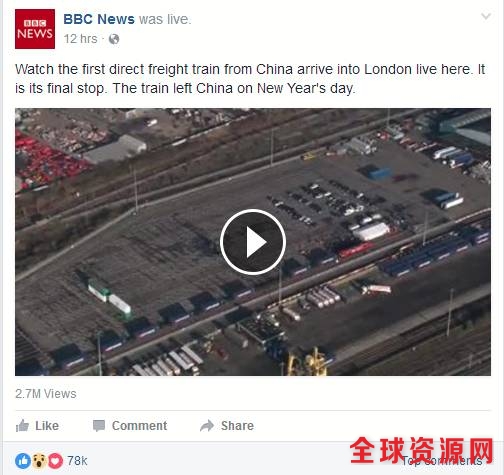Click the Like text label
The width and height of the screenshot is (504, 475).
pyautogui.click(x=47, y=426)
